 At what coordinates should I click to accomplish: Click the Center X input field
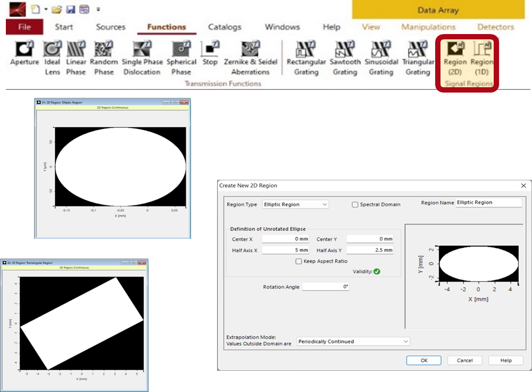tap(285, 239)
